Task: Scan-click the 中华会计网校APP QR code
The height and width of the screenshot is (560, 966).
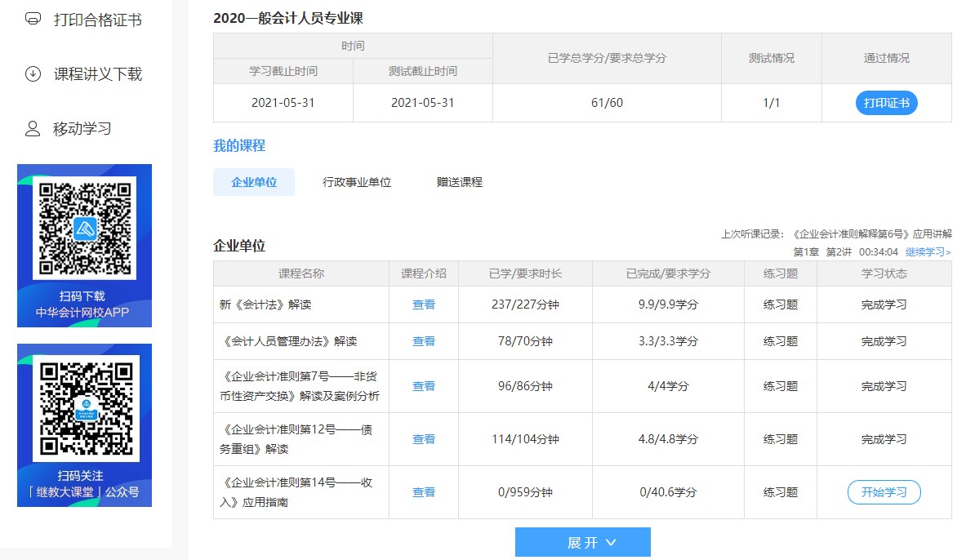Action: 84,227
